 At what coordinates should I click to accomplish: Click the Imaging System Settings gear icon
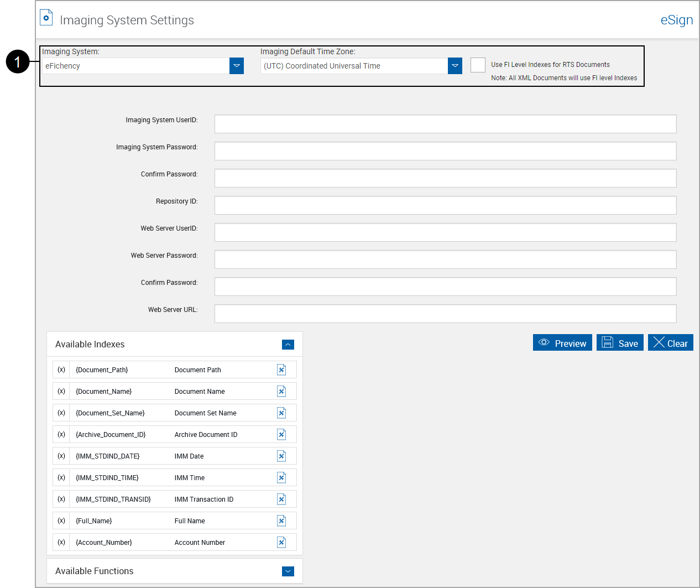[46, 17]
